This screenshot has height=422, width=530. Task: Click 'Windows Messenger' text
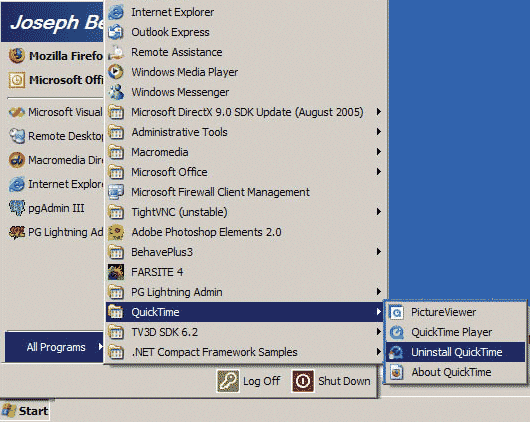(180, 92)
